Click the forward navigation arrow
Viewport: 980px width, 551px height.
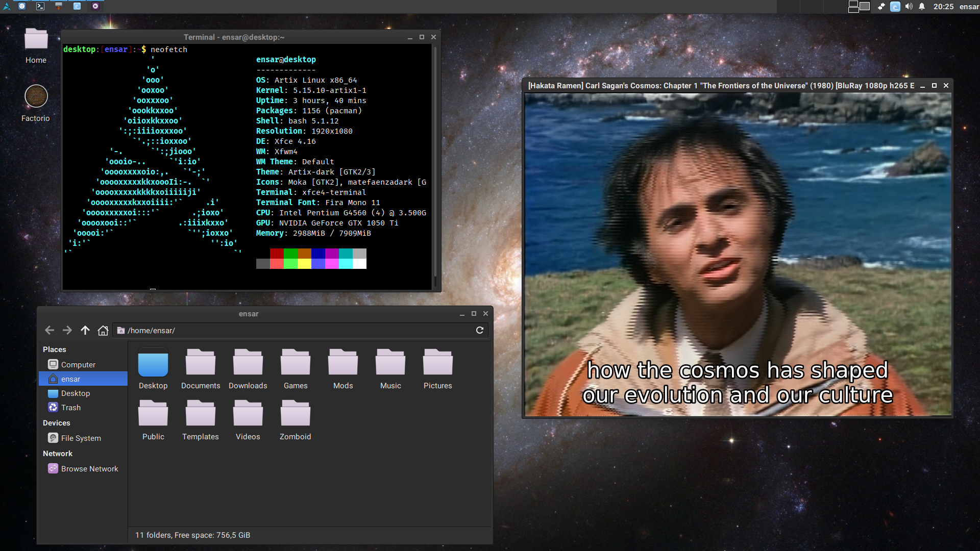(67, 331)
